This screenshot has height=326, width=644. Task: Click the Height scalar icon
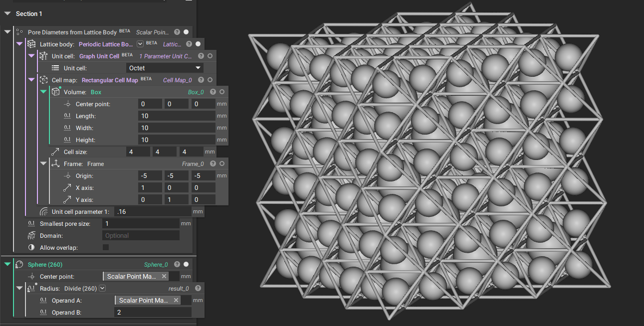(67, 140)
